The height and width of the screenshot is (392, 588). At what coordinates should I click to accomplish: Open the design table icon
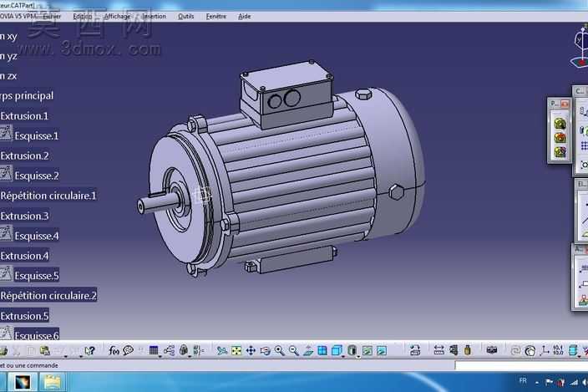pyautogui.click(x=154, y=351)
